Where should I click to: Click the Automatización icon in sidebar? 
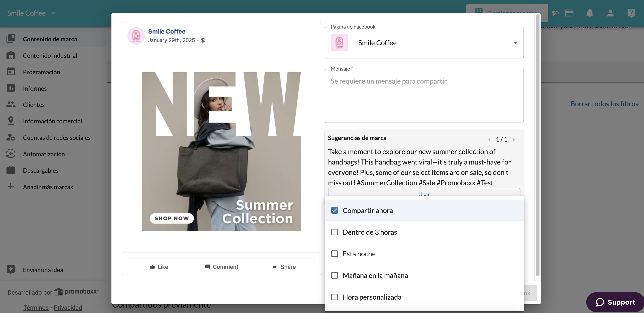point(11,154)
